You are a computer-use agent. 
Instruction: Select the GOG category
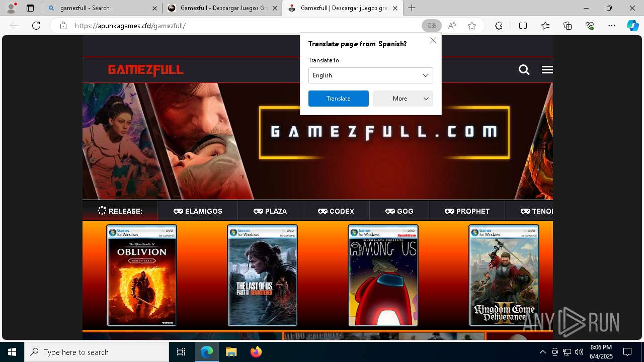[x=399, y=211]
